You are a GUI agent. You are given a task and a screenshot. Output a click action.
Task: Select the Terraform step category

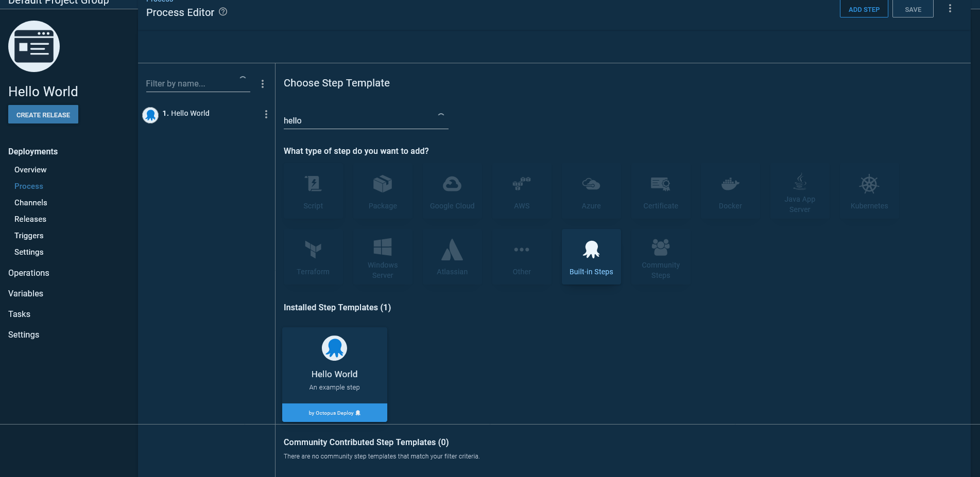(x=313, y=257)
